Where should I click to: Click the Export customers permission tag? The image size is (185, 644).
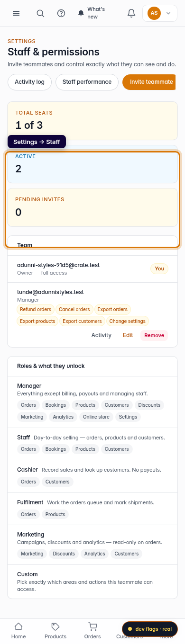pyautogui.click(x=82, y=321)
